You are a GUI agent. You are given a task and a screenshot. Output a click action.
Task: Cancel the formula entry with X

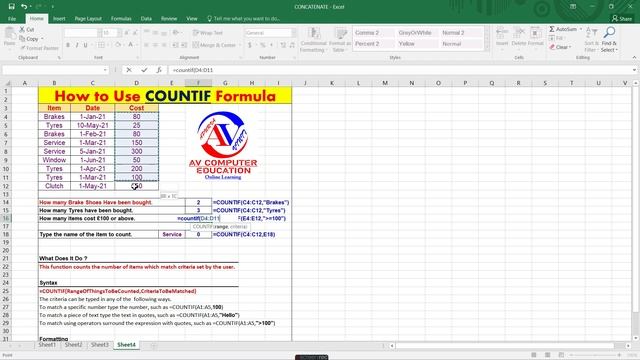[x=129, y=70]
